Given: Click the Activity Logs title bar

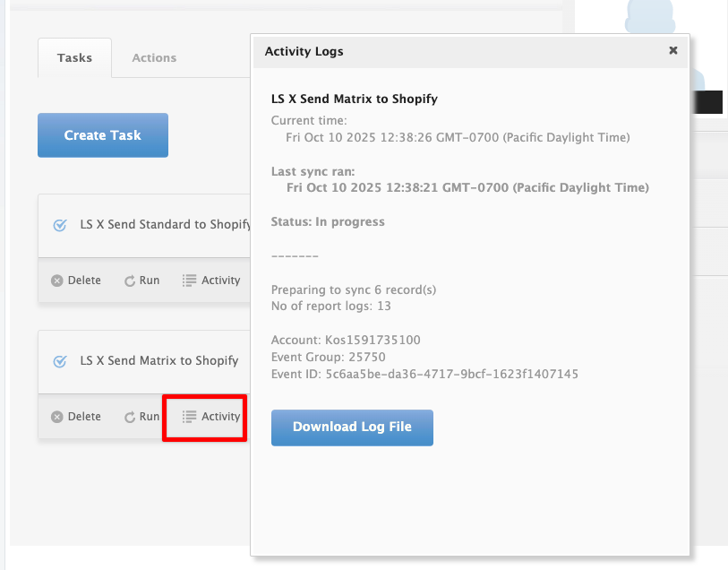Looking at the screenshot, I should 448,52.
